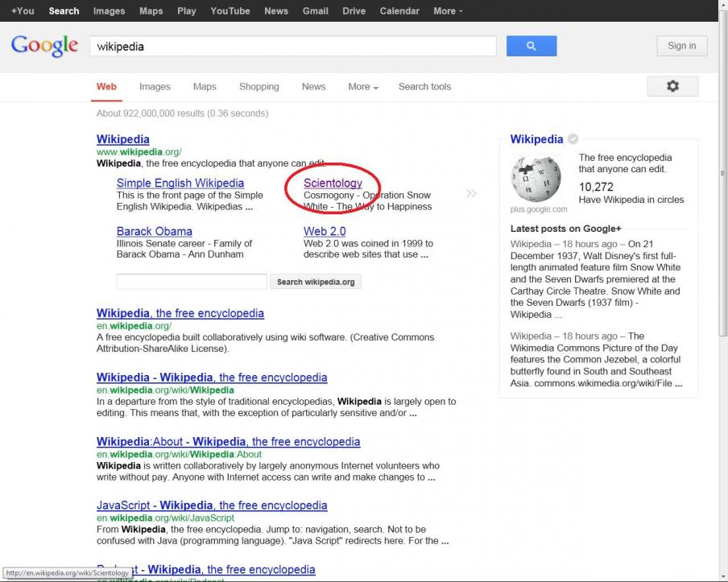
Task: Focus the main Google search box
Action: [x=293, y=46]
